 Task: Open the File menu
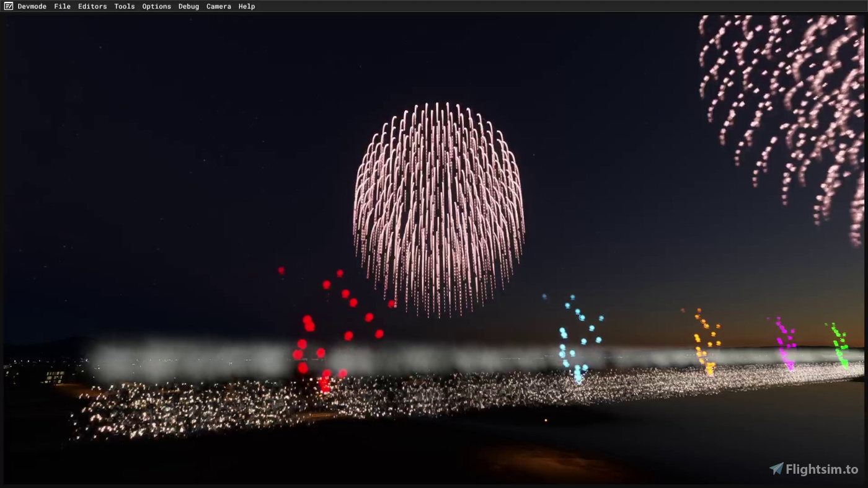62,6
